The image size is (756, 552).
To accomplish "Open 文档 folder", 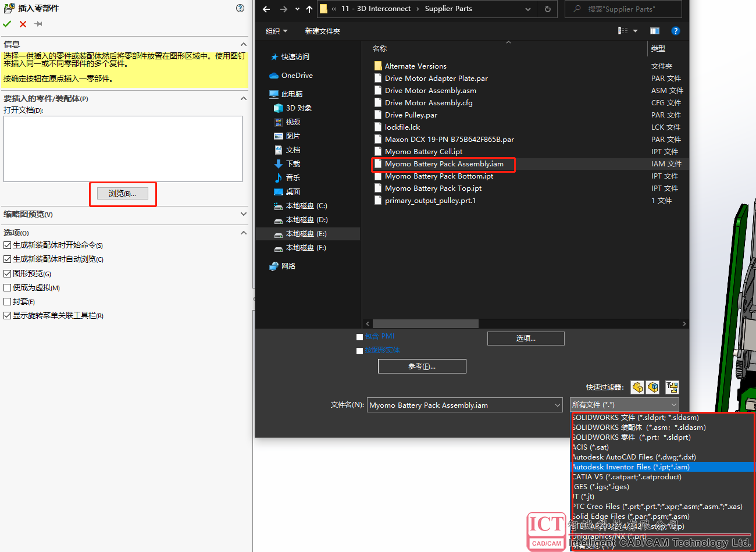I will coord(293,150).
